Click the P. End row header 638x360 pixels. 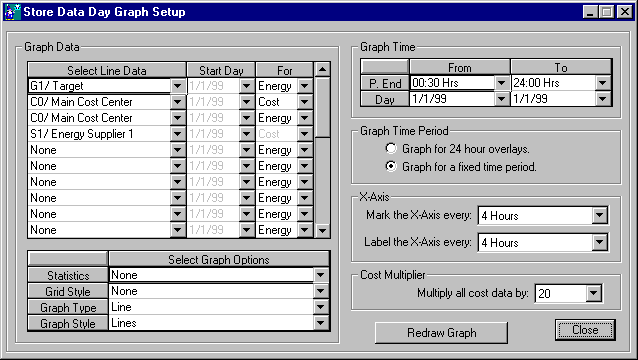coord(385,83)
